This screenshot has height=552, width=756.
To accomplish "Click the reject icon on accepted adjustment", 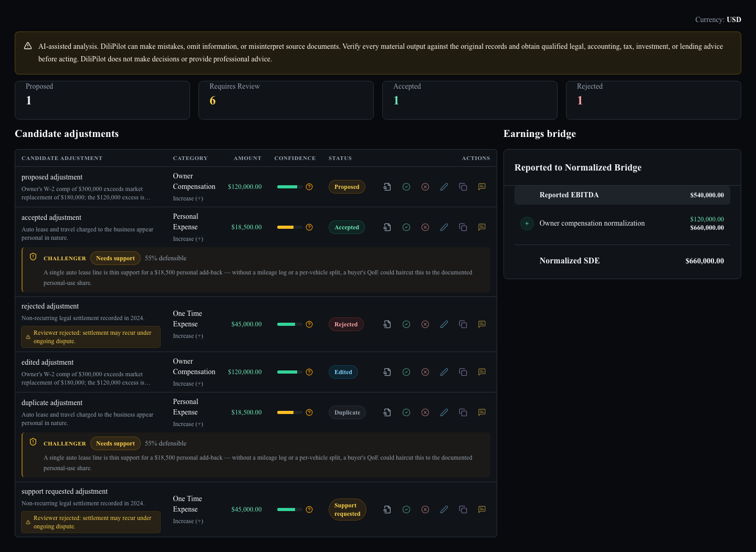I will tap(425, 227).
